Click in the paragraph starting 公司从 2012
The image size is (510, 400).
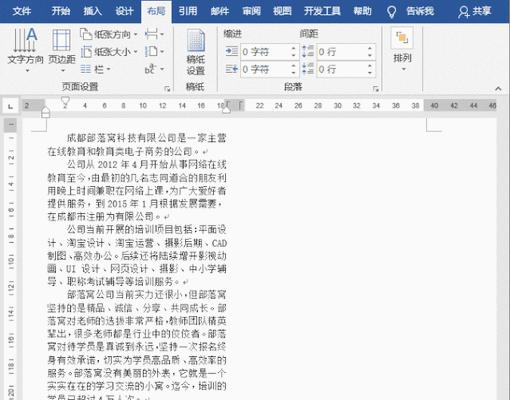137,190
